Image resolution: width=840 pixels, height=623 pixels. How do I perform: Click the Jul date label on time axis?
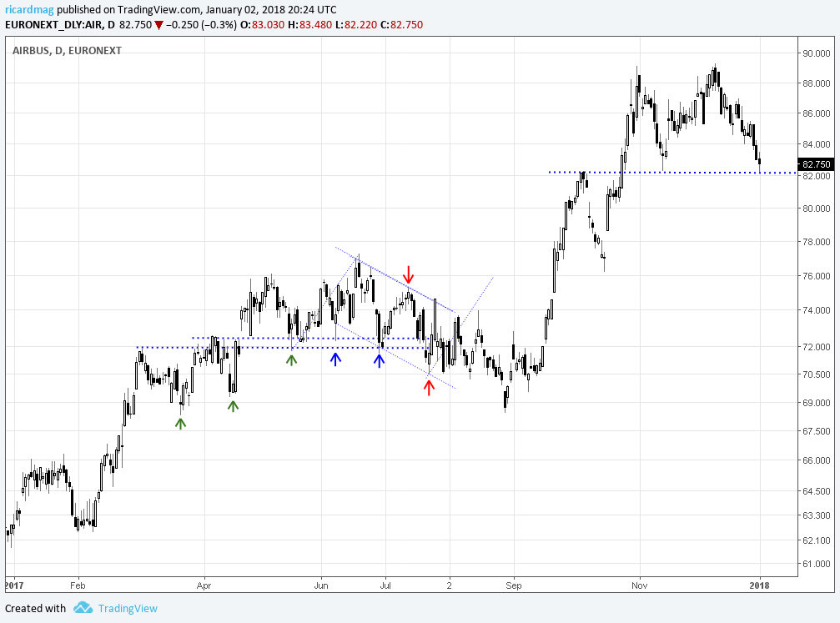385,585
